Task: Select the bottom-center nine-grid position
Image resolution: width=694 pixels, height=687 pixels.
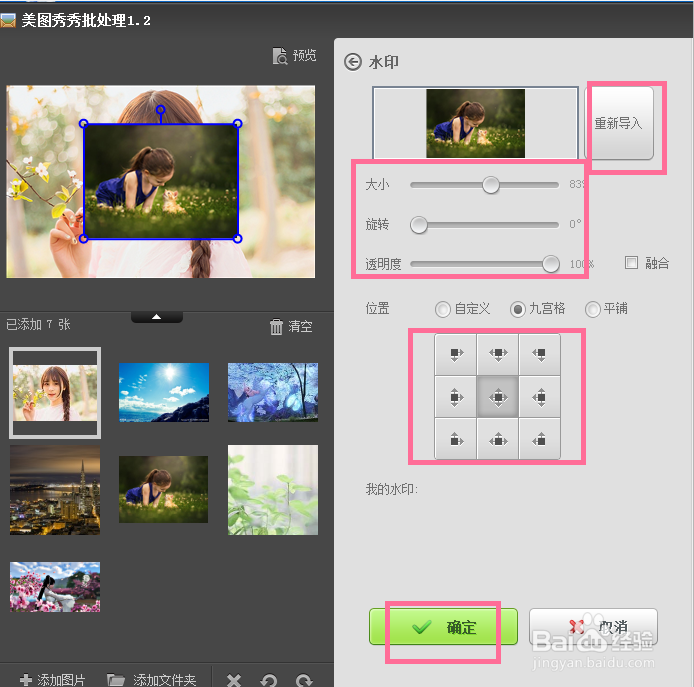Action: click(498, 439)
